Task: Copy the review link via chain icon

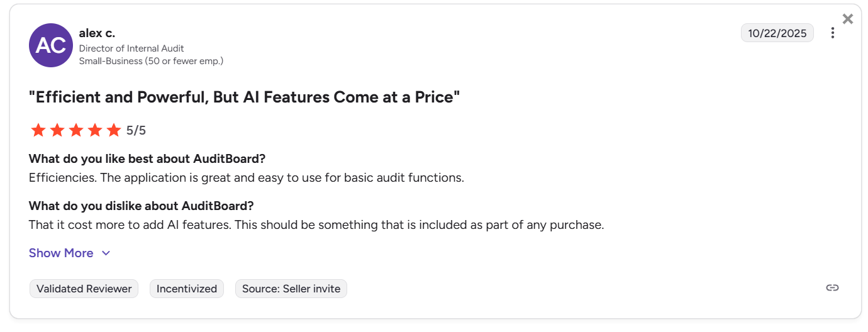Action: click(x=832, y=288)
